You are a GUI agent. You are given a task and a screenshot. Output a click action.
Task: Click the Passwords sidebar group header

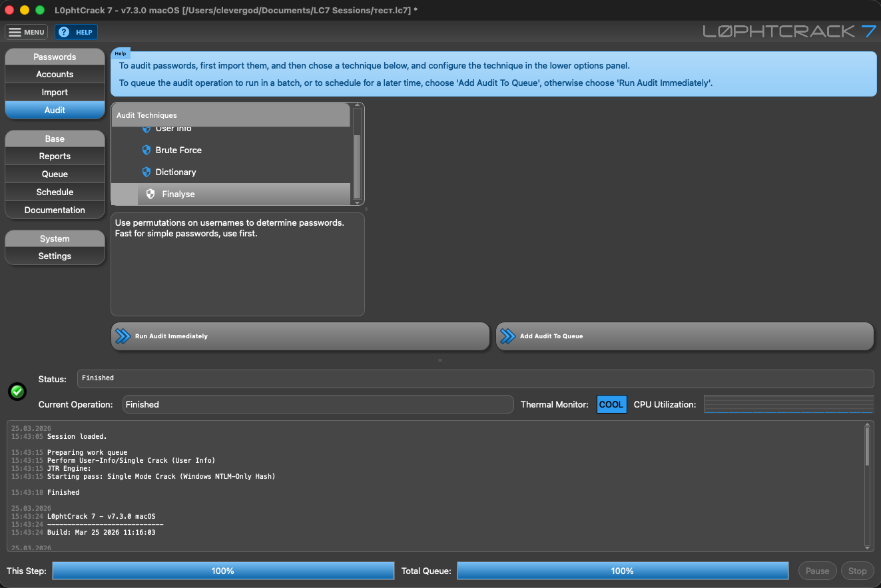pyautogui.click(x=55, y=57)
